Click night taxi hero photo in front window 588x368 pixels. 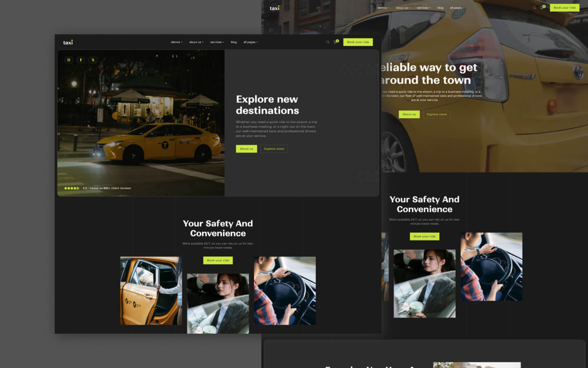pyautogui.click(x=141, y=123)
